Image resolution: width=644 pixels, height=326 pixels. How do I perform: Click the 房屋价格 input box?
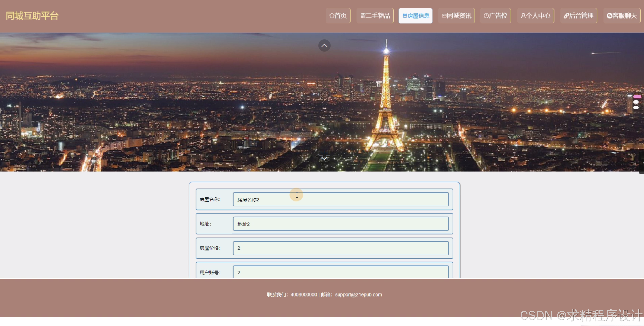pyautogui.click(x=341, y=248)
